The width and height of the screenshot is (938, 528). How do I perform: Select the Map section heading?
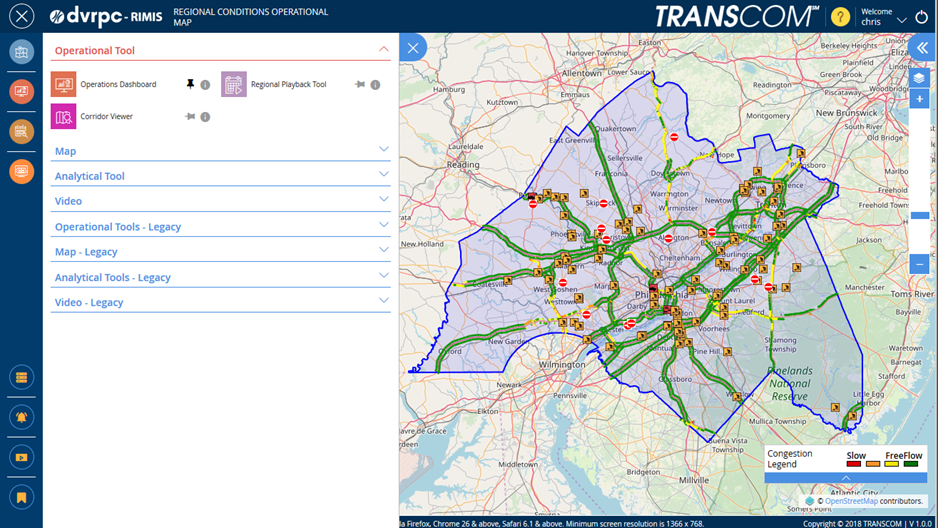65,151
